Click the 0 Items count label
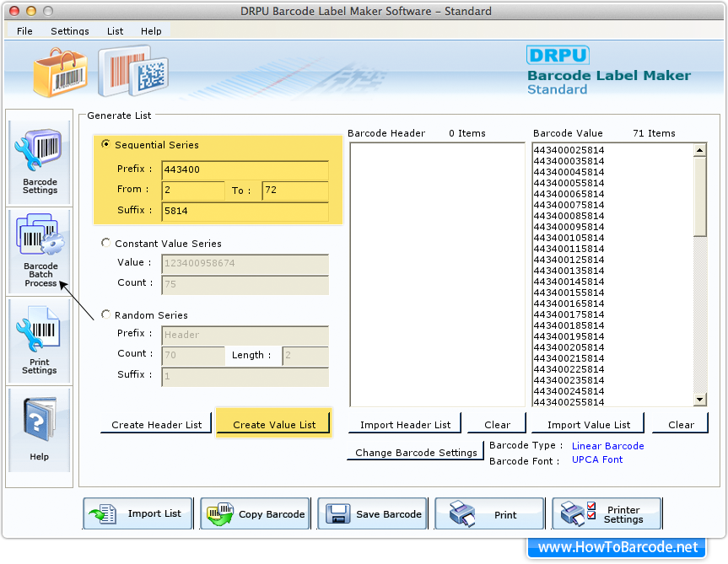Screen dimensions: 728x564 (467, 133)
